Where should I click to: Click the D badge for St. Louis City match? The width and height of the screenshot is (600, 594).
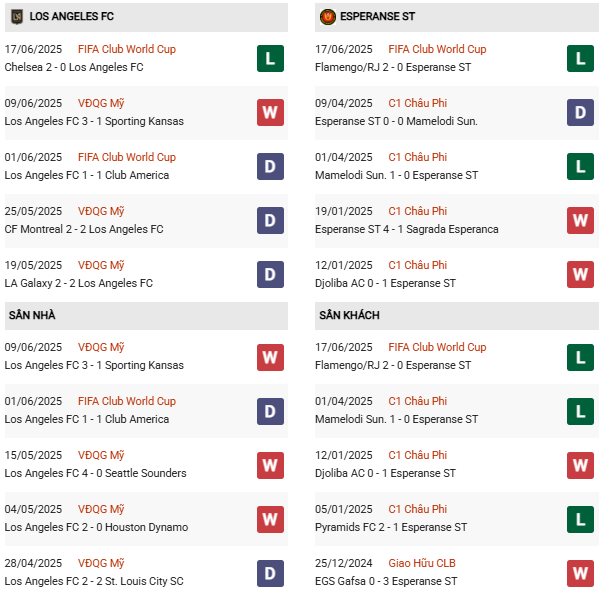(x=270, y=572)
